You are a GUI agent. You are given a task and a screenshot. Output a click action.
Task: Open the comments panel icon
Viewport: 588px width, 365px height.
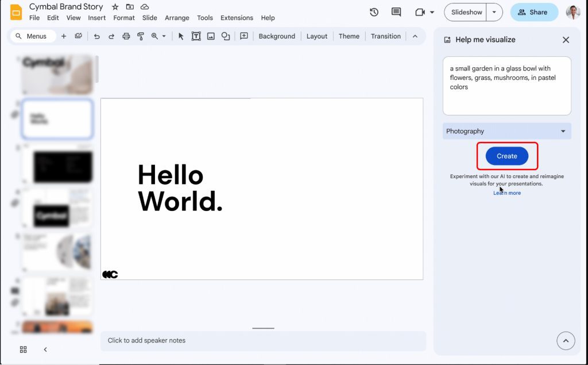(x=396, y=12)
